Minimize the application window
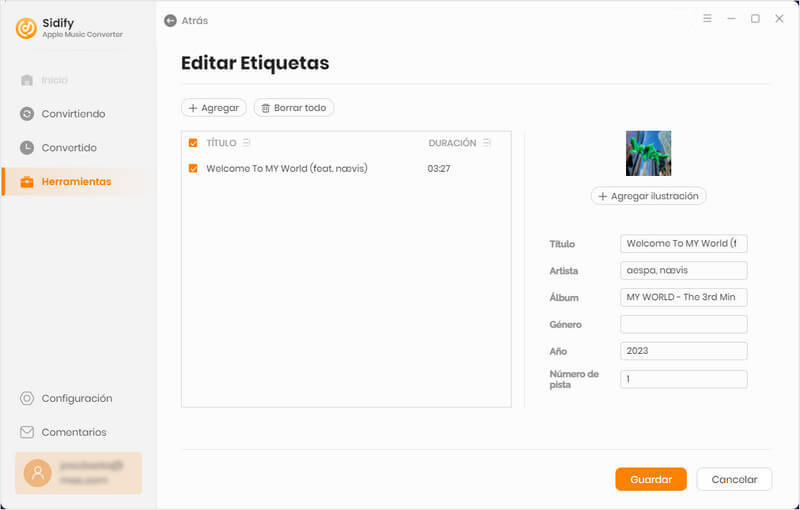The image size is (800, 510). [731, 18]
